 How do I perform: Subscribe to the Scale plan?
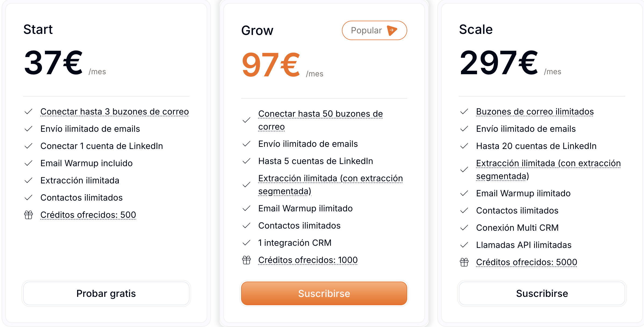click(542, 293)
